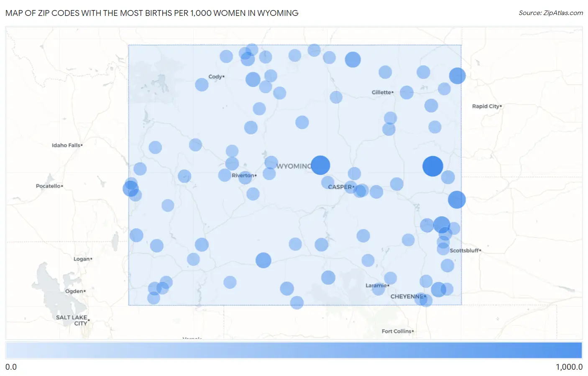The image size is (588, 376).
Task: Select the Gillette city label
Action: tap(381, 92)
